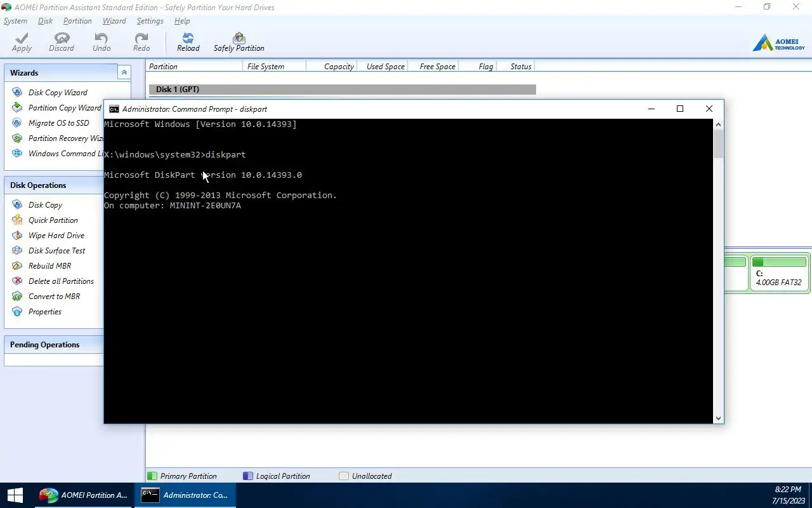This screenshot has width=812, height=508.
Task: Click the Apply checkmark icon in toolbar
Action: pyautogui.click(x=22, y=38)
